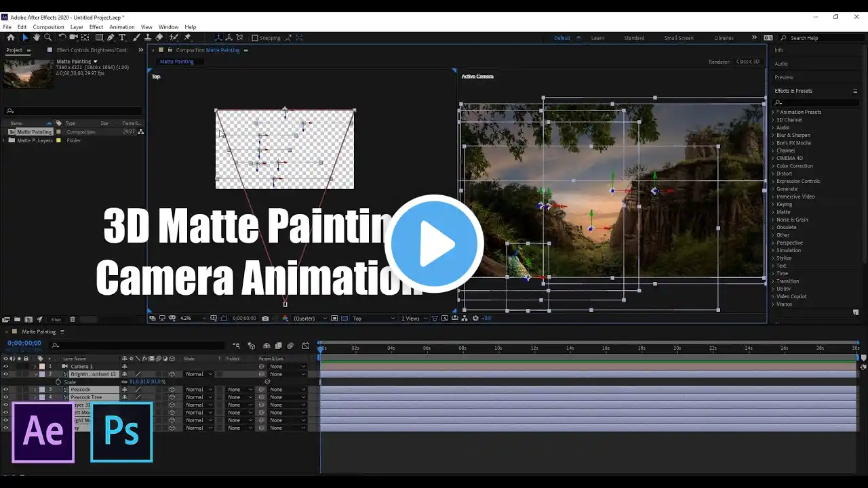Click the Home icon in the toolbar

(10, 38)
